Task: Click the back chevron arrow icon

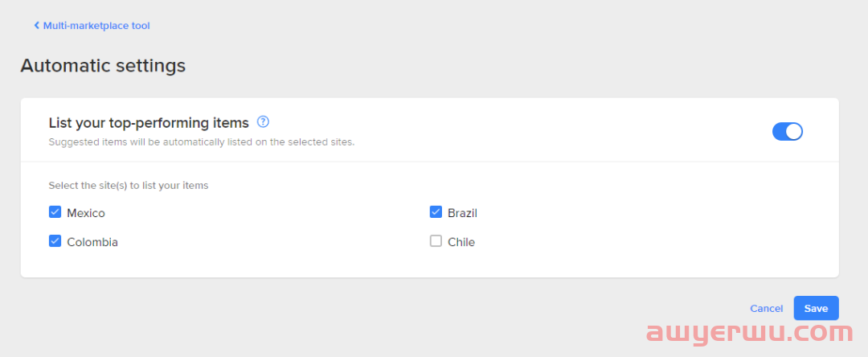Action: [x=36, y=26]
